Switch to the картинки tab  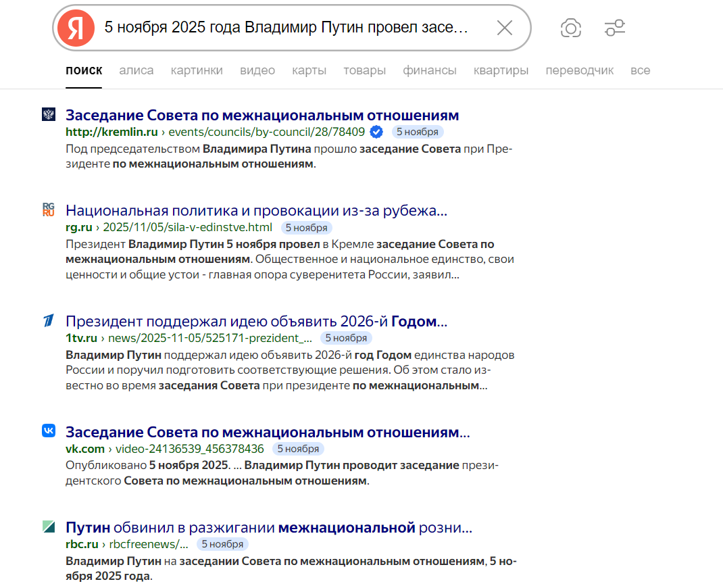point(197,70)
